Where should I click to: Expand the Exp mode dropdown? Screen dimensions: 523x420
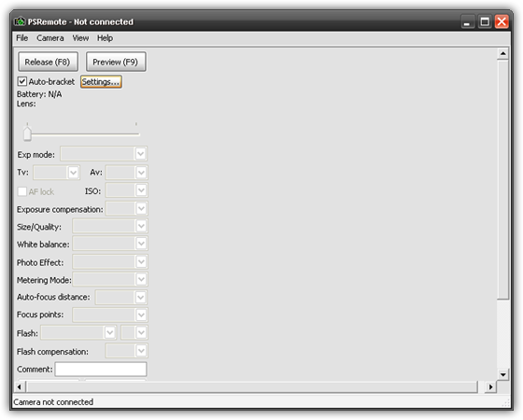[140, 154]
